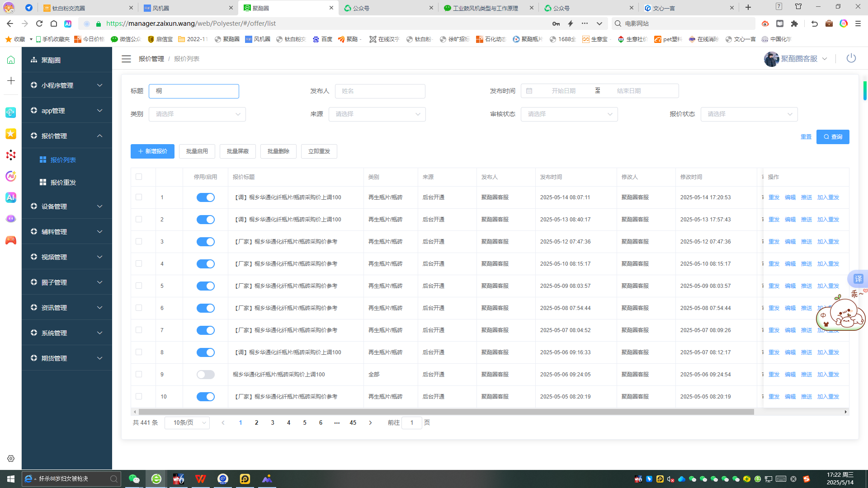This screenshot has width=868, height=488.
Task: Open sidebar settings gear icon
Action: click(11, 459)
